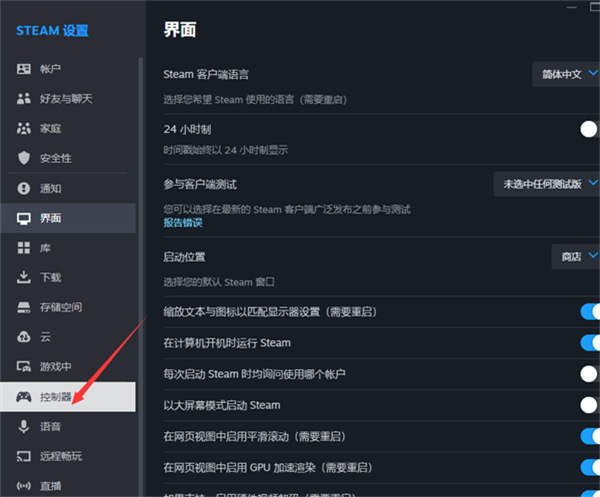
Task: Select 云 in the sidebar
Action: point(68,337)
